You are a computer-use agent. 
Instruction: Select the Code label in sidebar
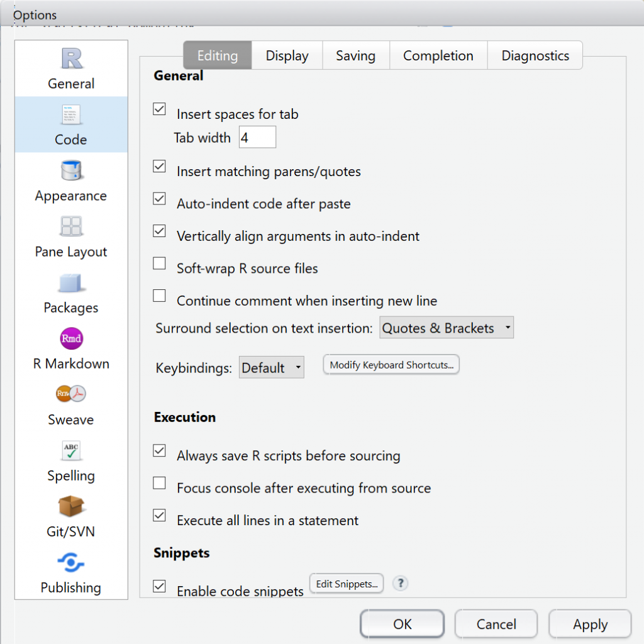pos(71,140)
